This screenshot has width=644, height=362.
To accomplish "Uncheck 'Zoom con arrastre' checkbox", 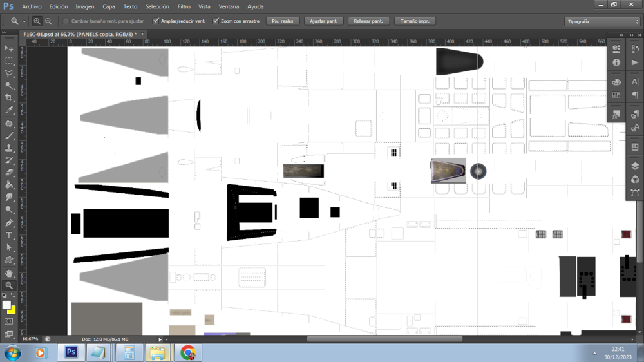I will click(216, 21).
